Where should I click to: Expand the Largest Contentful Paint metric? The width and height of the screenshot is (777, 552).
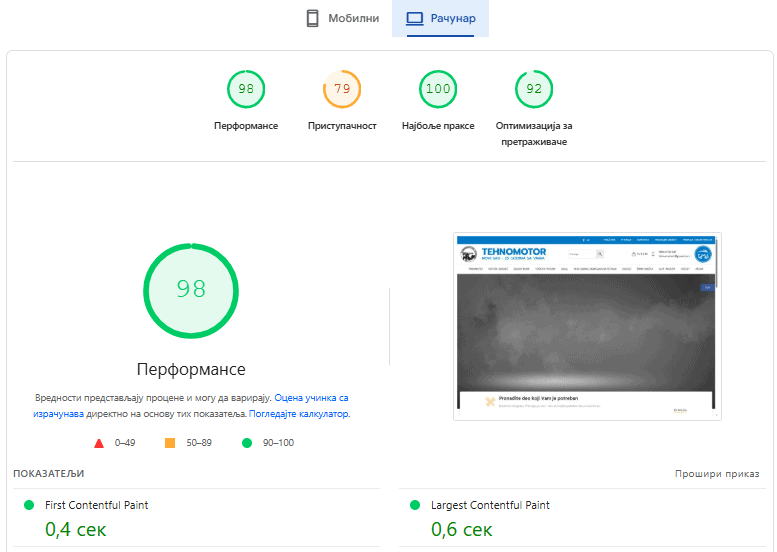(x=490, y=505)
